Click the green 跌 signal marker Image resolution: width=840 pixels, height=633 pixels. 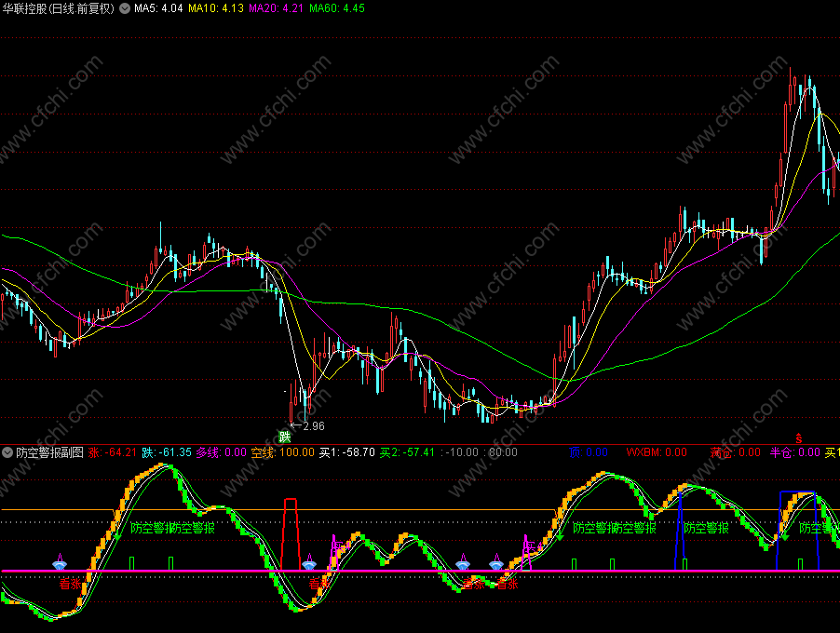click(x=284, y=437)
